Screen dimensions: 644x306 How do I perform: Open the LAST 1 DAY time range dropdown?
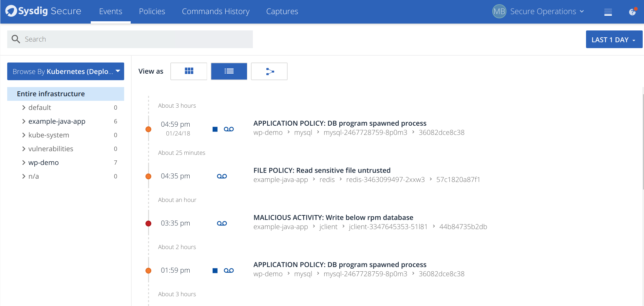pos(614,40)
